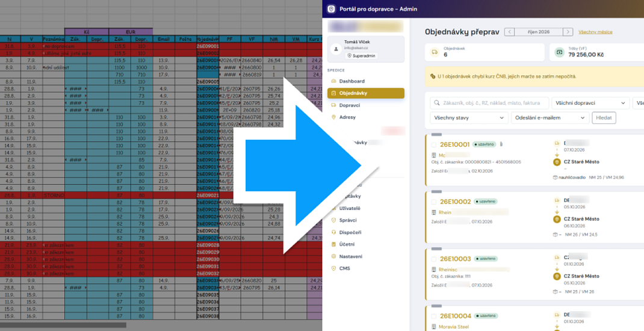Click the Adresy location pin icon
Image resolution: width=644 pixels, height=331 pixels.
333,117
